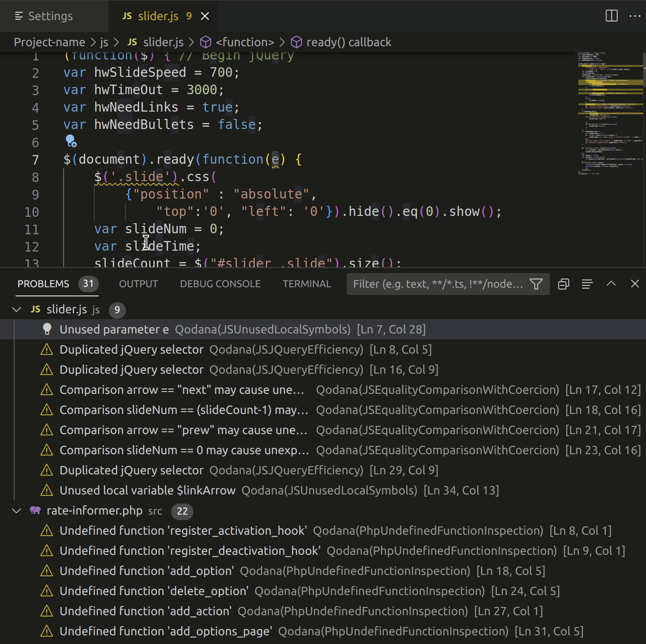Screen dimensions: 646x644
Task: Collapse the slider.js problems group
Action: pos(16,309)
